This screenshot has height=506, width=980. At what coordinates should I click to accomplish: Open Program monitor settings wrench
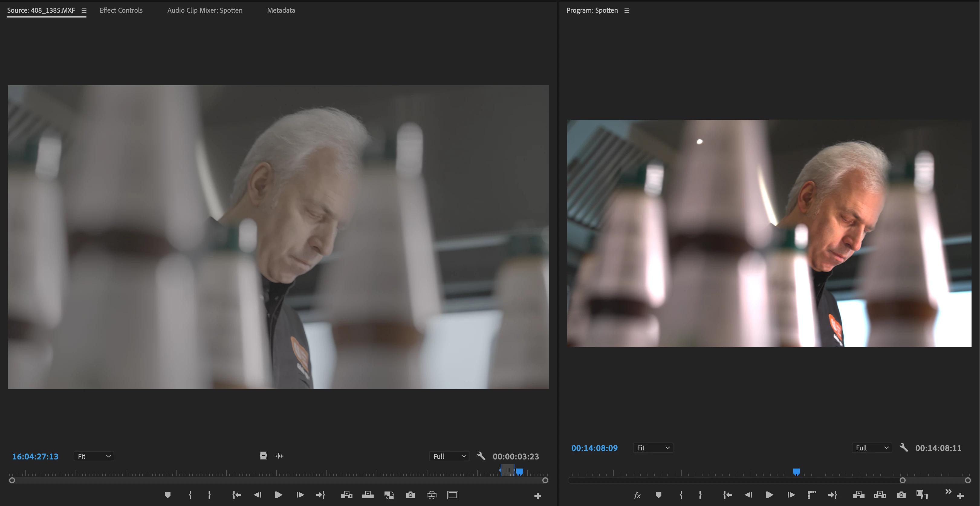pos(904,447)
